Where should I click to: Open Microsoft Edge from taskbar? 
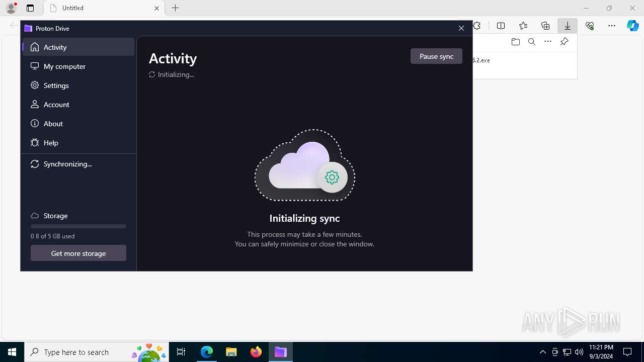(x=207, y=352)
